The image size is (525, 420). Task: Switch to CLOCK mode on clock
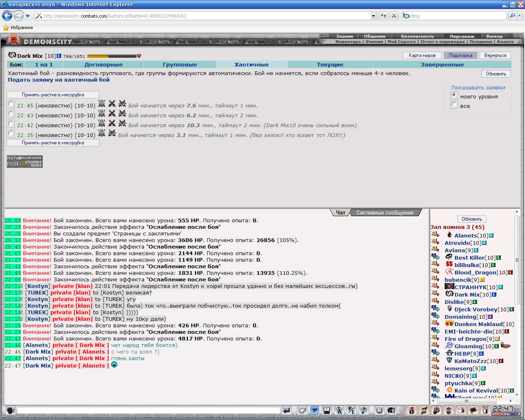click(499, 414)
